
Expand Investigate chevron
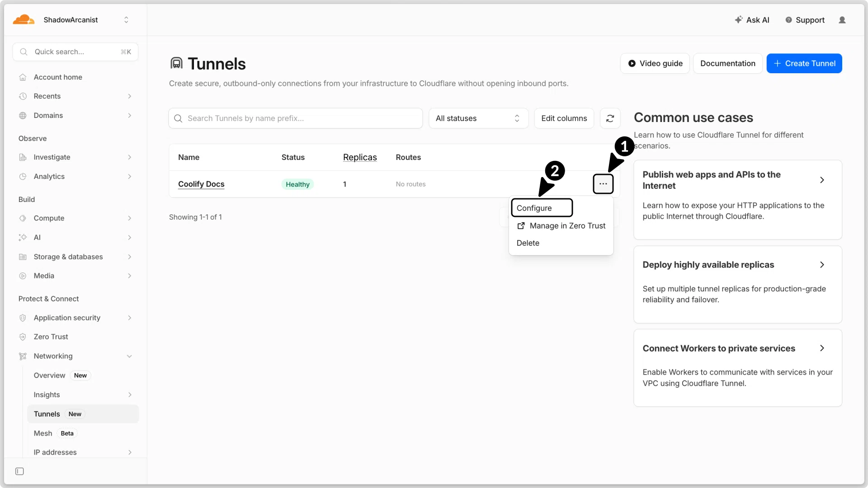(130, 157)
